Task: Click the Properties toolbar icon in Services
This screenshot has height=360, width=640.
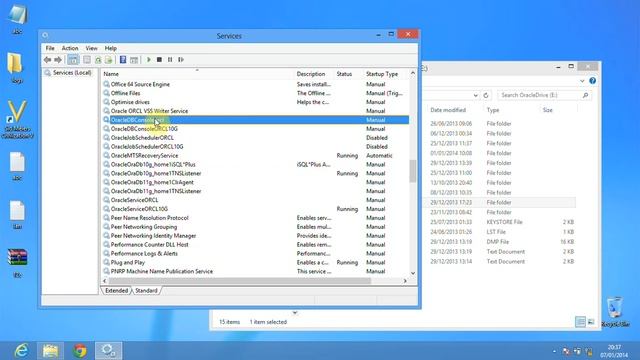Action: pos(87,60)
